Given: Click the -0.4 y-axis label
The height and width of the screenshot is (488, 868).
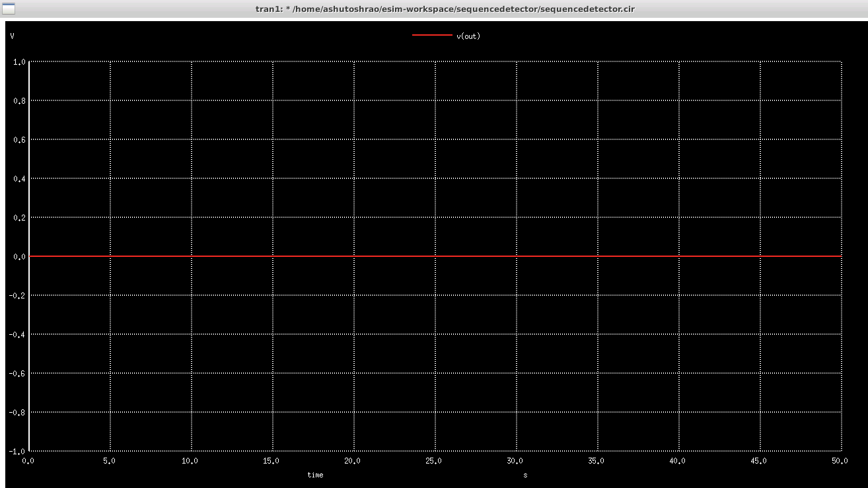Looking at the screenshot, I should pyautogui.click(x=18, y=335).
